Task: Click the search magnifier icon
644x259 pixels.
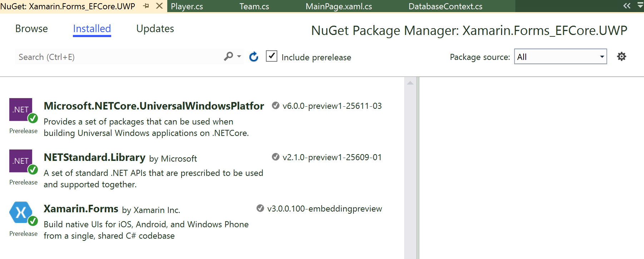Action: coord(228,56)
